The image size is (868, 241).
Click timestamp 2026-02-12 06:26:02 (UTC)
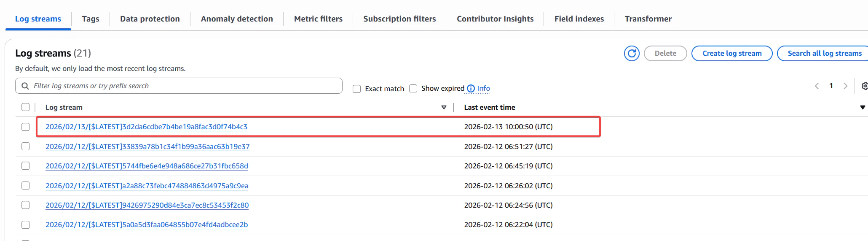coord(508,186)
